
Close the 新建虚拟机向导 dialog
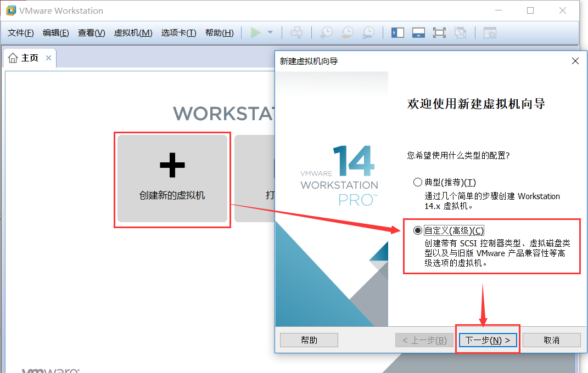pos(575,61)
